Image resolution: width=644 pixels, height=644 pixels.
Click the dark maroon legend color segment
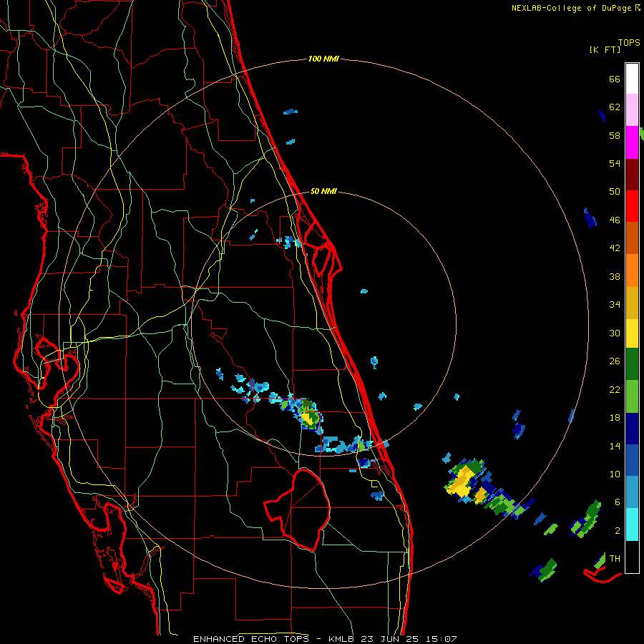coord(632,175)
